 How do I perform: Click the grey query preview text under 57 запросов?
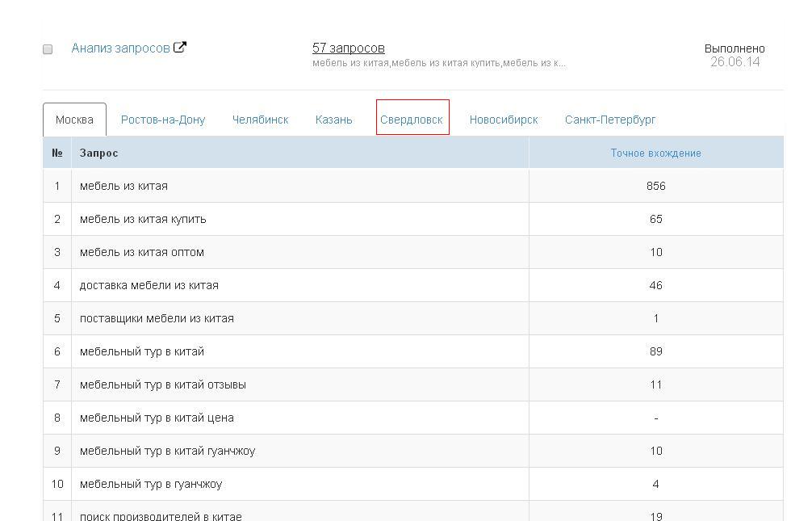[438, 63]
